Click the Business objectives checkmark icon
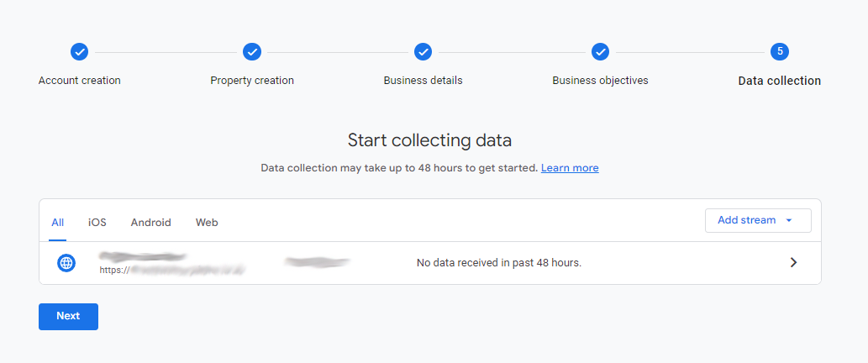The height and width of the screenshot is (363, 868). [x=600, y=52]
